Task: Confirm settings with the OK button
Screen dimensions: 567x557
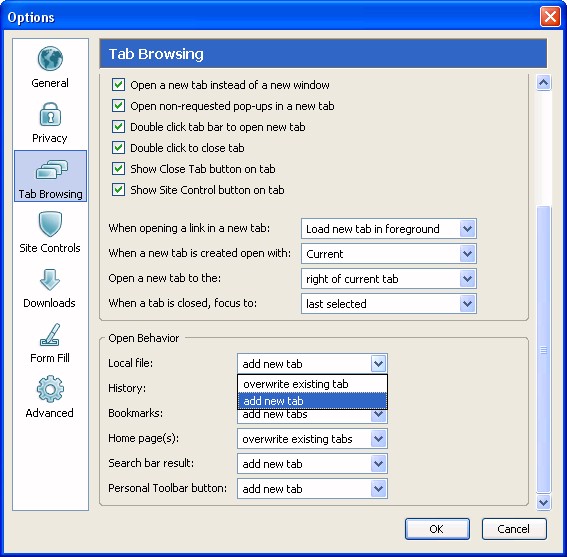Action: coord(437,529)
